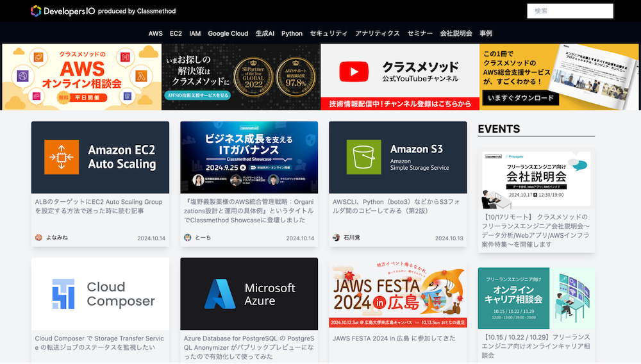641x364 pixels.
Task: Go to Google Cloud category
Action: coord(228,33)
